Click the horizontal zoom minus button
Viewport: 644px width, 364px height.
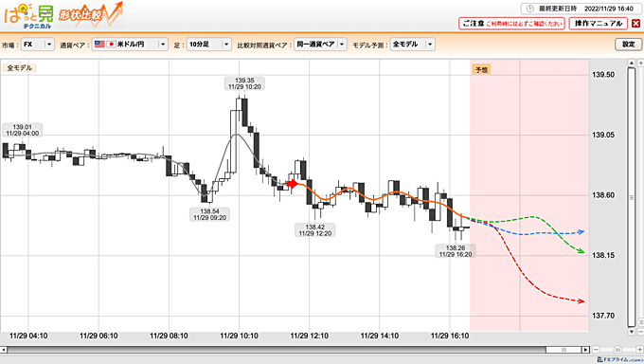click(596, 350)
